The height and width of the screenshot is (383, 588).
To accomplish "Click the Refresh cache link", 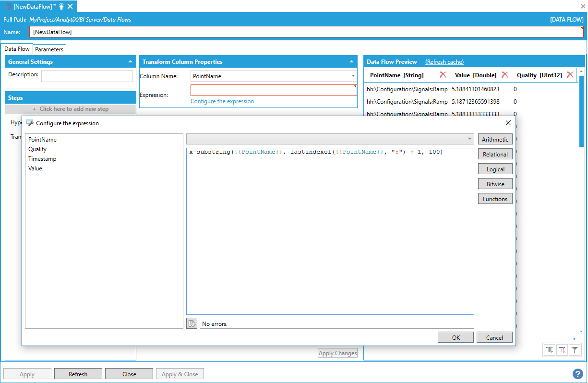I will click(444, 62).
